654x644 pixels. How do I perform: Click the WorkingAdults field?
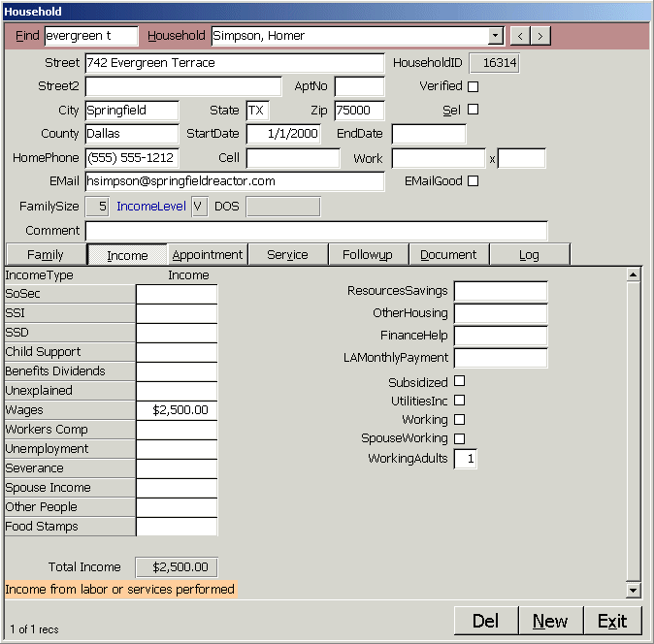[x=465, y=459]
